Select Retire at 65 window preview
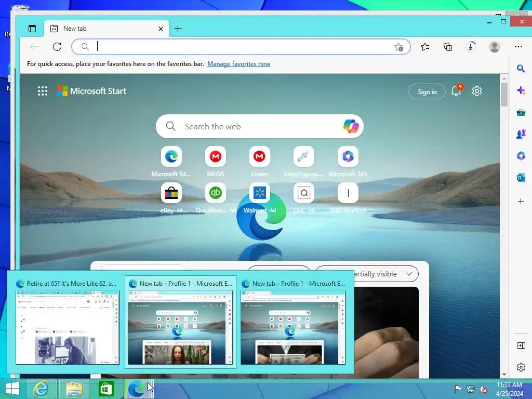532x399 pixels. point(68,322)
